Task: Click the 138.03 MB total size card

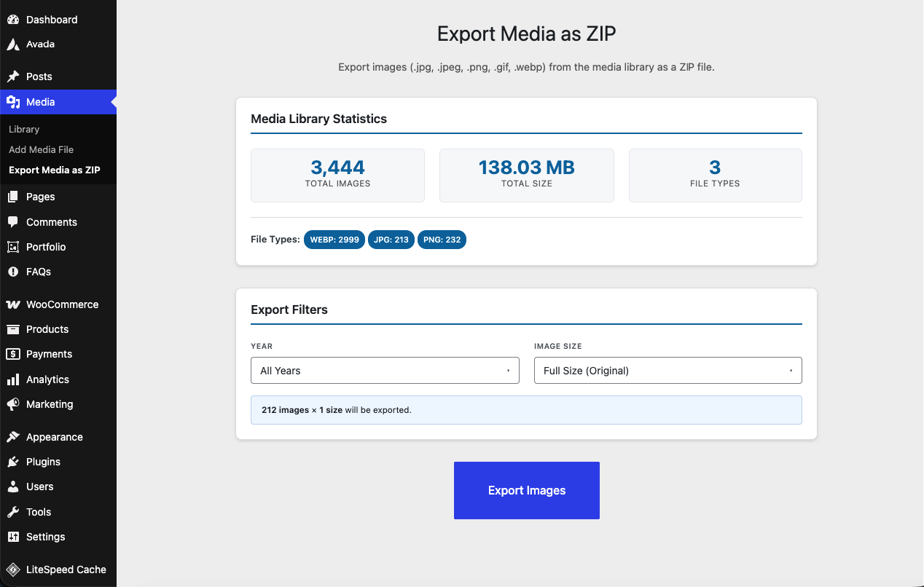Action: coord(527,176)
